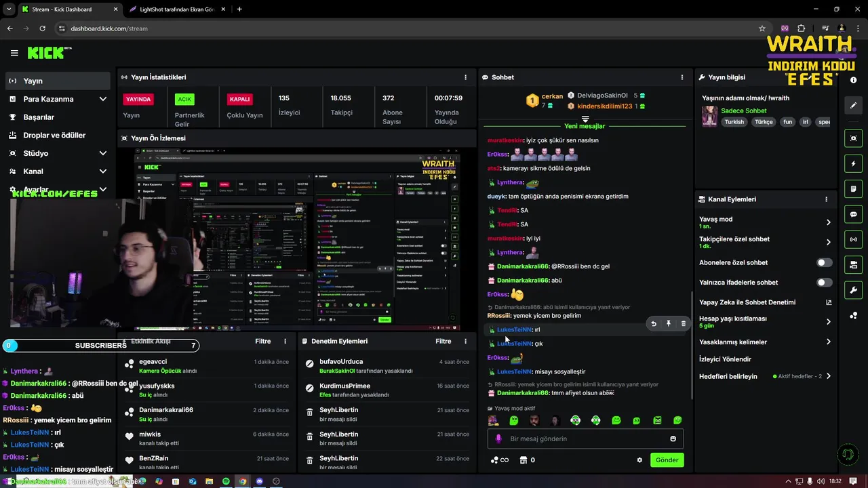Click the channel points infinity icon

(x=500, y=460)
